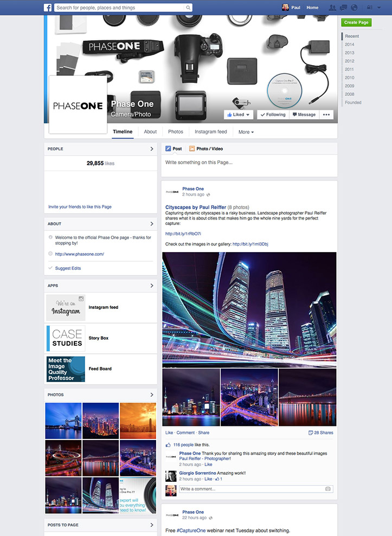Image resolution: width=392 pixels, height=536 pixels.
Task: Click the Image Quality Professor thumbnail
Action: pos(66,369)
